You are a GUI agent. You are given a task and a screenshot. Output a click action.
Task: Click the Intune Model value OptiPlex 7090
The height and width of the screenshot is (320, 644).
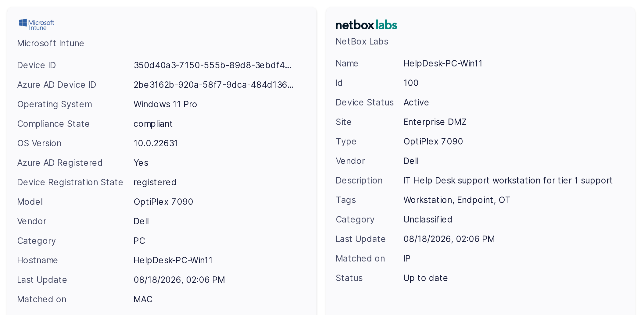(x=163, y=202)
